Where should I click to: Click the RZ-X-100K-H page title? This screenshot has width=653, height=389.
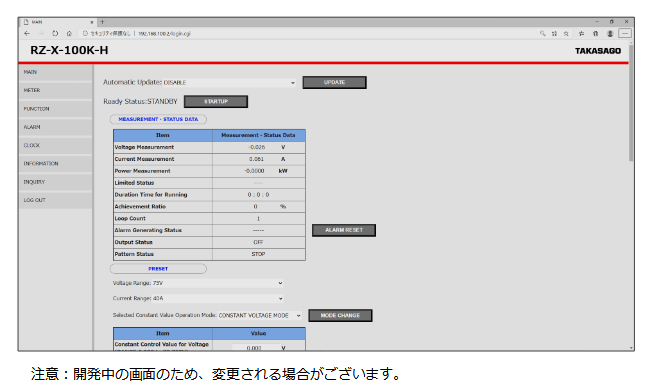click(69, 50)
